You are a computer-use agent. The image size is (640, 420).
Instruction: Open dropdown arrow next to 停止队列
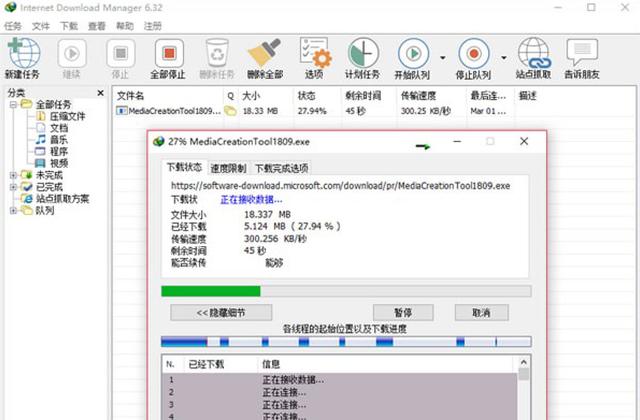(504, 58)
